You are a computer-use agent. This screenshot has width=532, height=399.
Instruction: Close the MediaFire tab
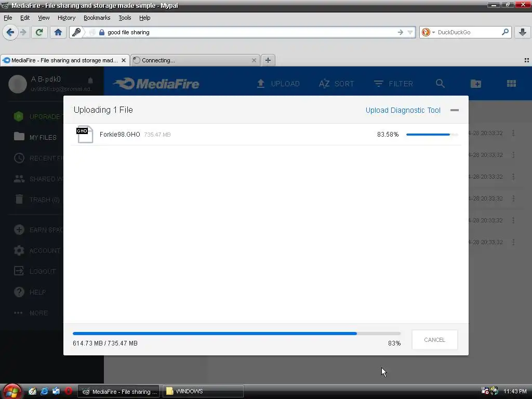tap(124, 60)
